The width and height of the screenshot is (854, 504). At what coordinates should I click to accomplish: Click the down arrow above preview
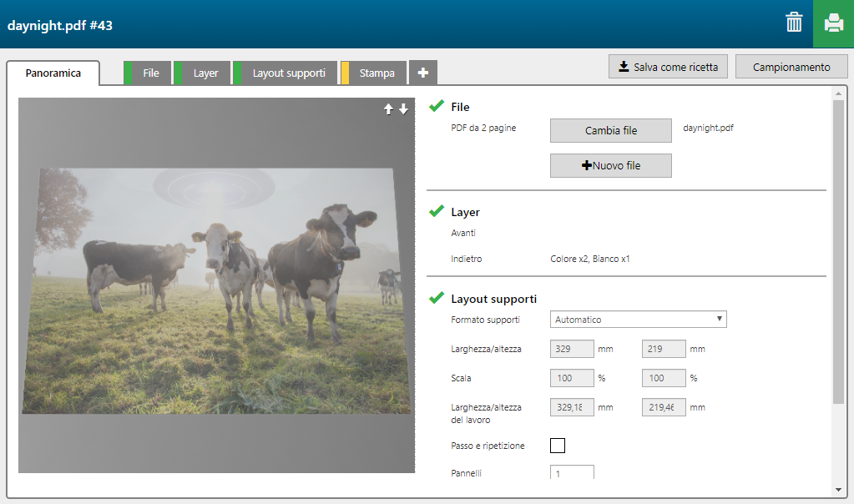[x=403, y=109]
